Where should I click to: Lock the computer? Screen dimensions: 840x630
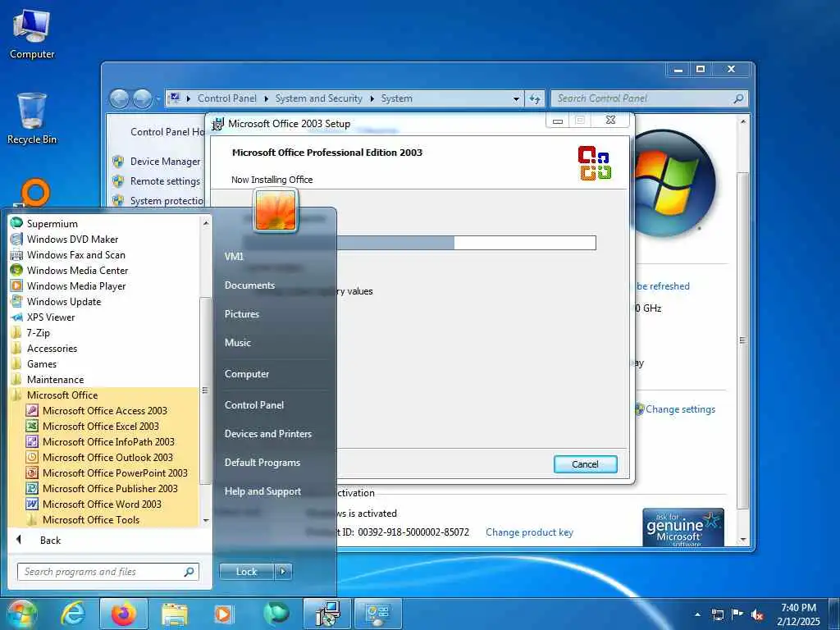click(246, 572)
